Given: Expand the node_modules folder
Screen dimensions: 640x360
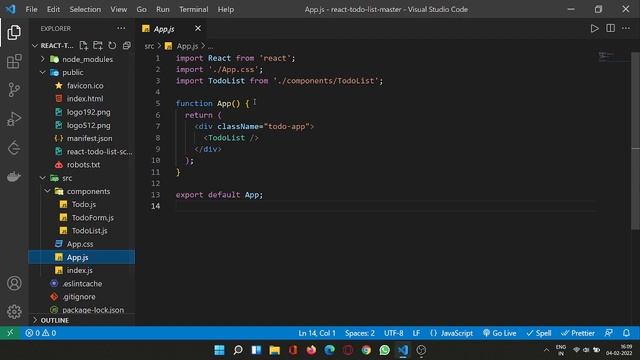Looking at the screenshot, I should (82, 59).
